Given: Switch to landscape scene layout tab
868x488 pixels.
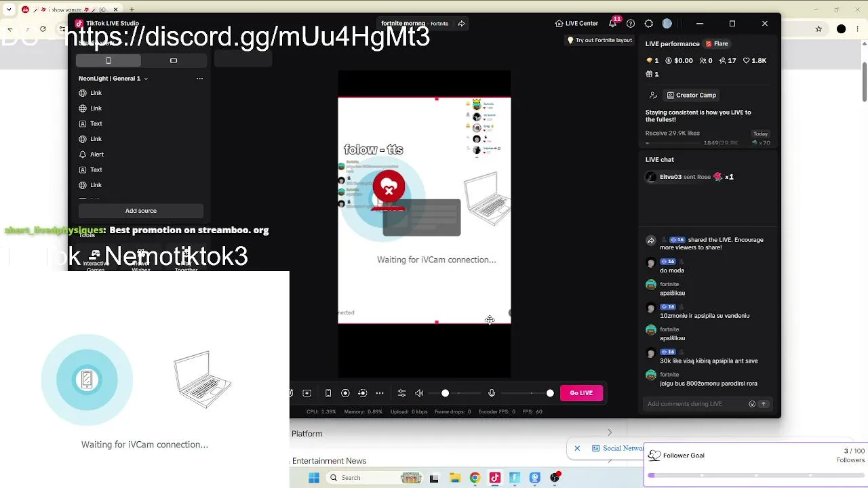Looking at the screenshot, I should pos(174,61).
